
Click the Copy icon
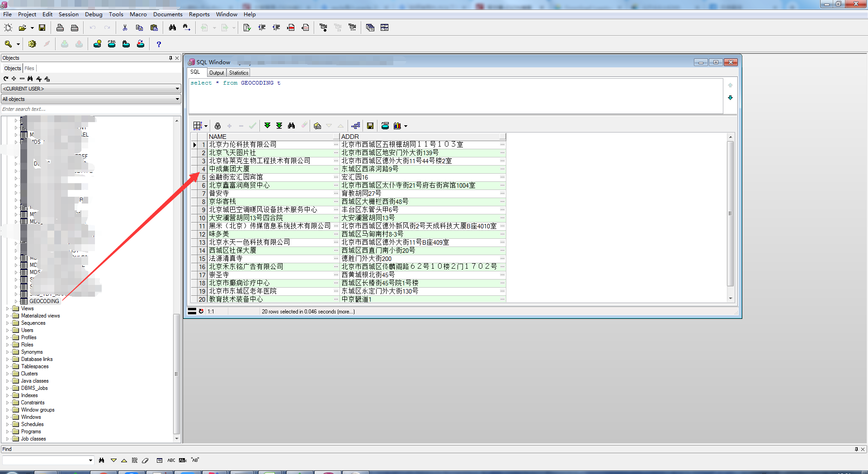pyautogui.click(x=140, y=28)
